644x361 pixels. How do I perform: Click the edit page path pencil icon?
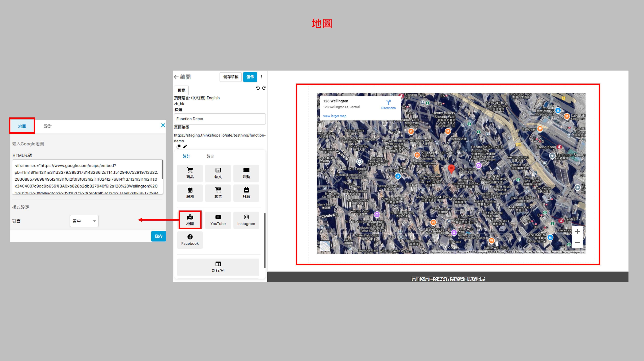pos(185,147)
